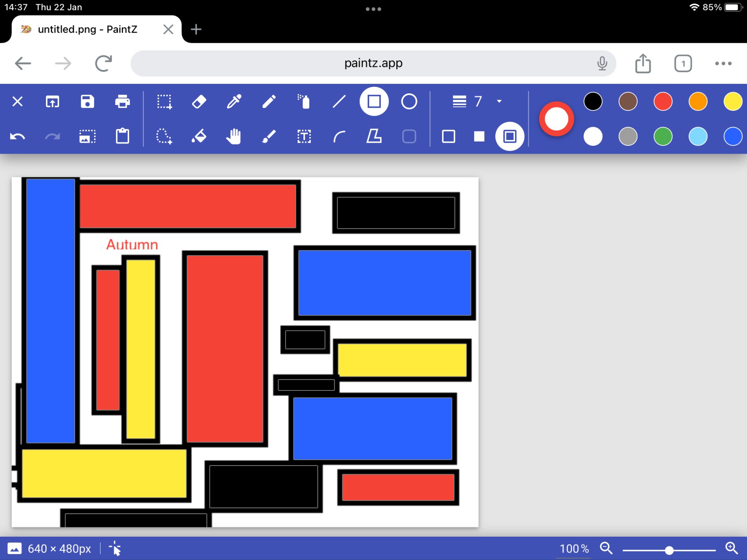Select the Eyedropper color picker tool

pos(234,102)
